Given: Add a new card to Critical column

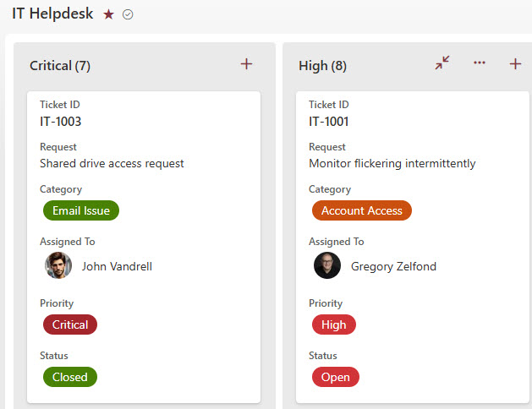Looking at the screenshot, I should (246, 63).
